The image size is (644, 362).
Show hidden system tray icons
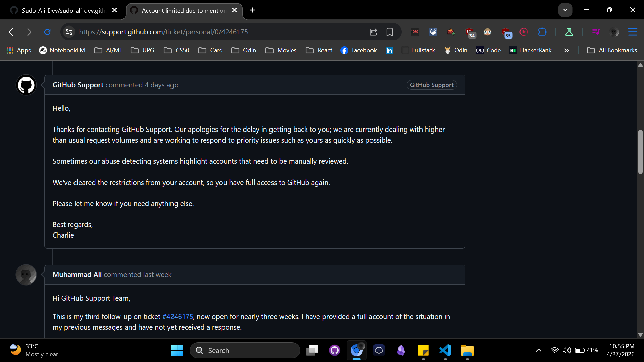click(x=539, y=351)
